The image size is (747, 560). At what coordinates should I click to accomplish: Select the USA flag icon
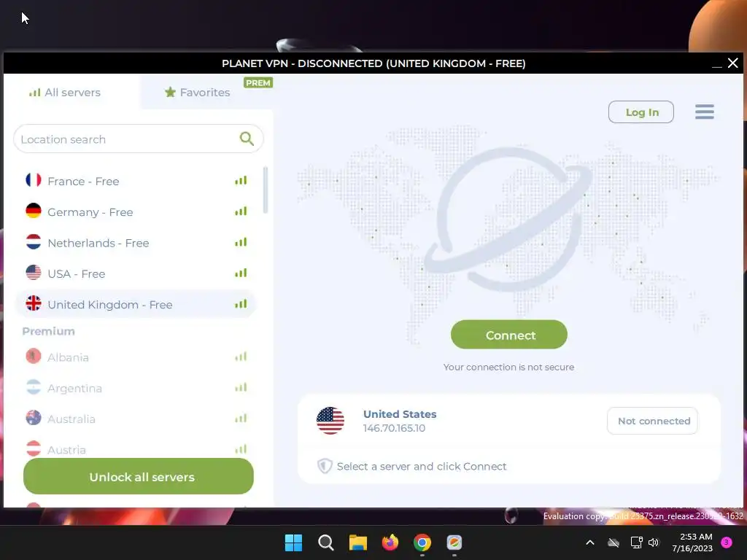34,273
